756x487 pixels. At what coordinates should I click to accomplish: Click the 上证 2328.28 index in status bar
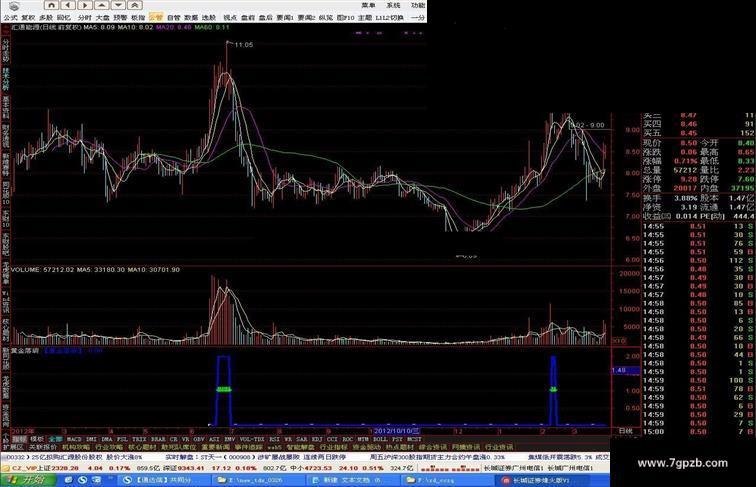pyautogui.click(x=58, y=468)
